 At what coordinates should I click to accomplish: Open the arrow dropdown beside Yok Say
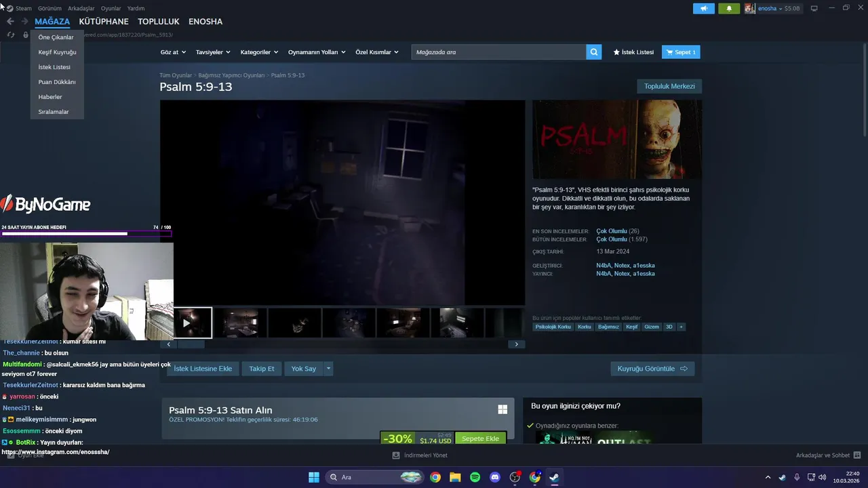[328, 369]
